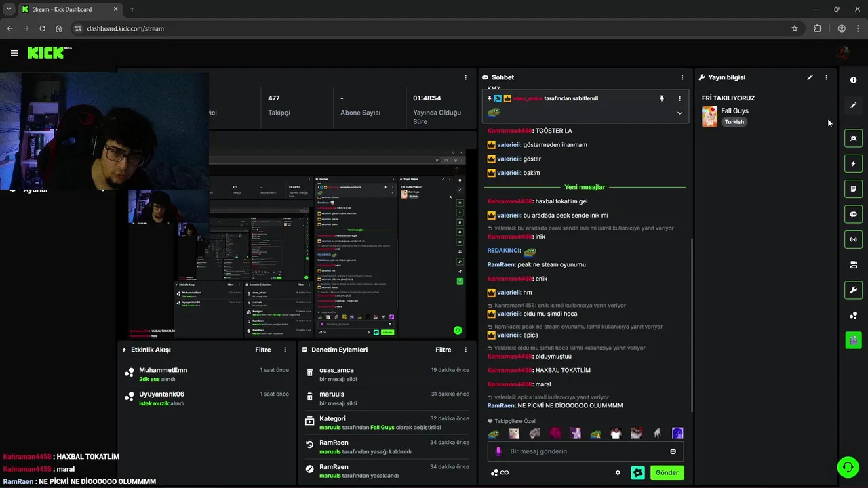The image size is (868, 488).
Task: Open the stats panel three-dot menu
Action: pyautogui.click(x=465, y=77)
